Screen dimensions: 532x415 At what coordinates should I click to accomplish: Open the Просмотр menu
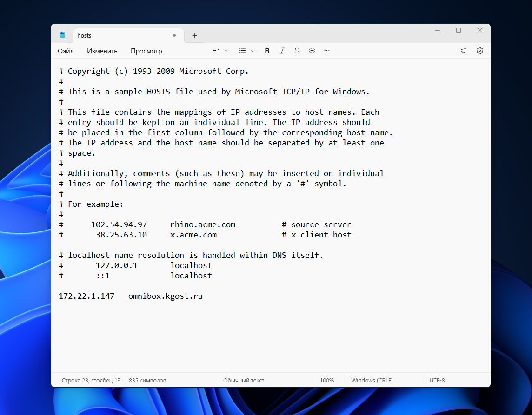(146, 51)
